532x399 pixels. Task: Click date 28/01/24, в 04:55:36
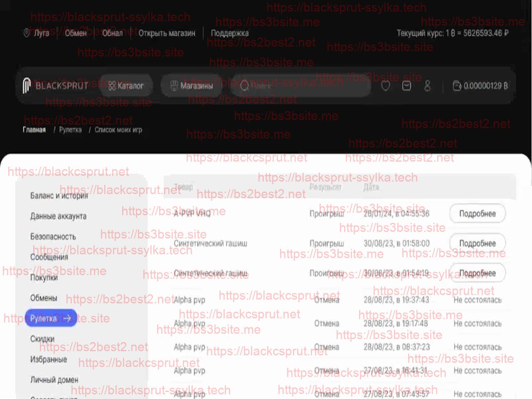[397, 214]
